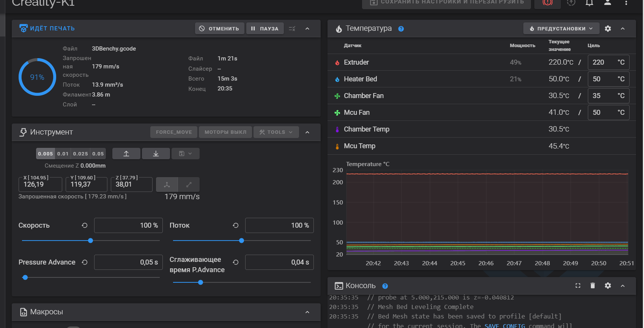Click the FORCE_MOVE button
The height and width of the screenshot is (328, 644).
coord(174,132)
